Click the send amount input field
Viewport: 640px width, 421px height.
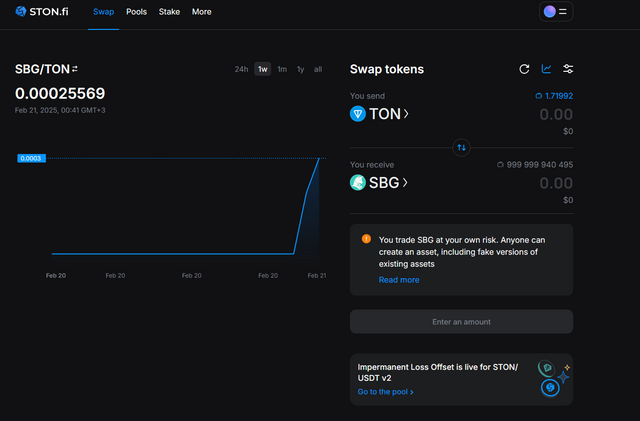point(556,114)
